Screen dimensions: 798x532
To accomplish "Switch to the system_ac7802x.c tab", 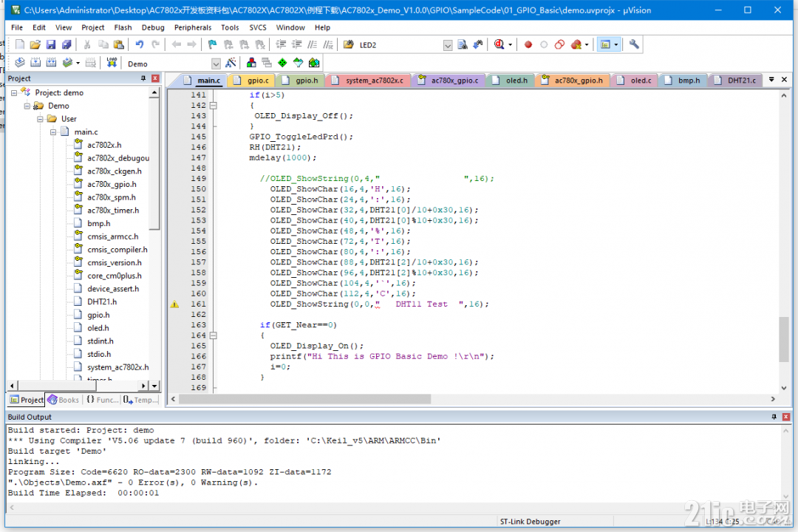I will (x=369, y=81).
